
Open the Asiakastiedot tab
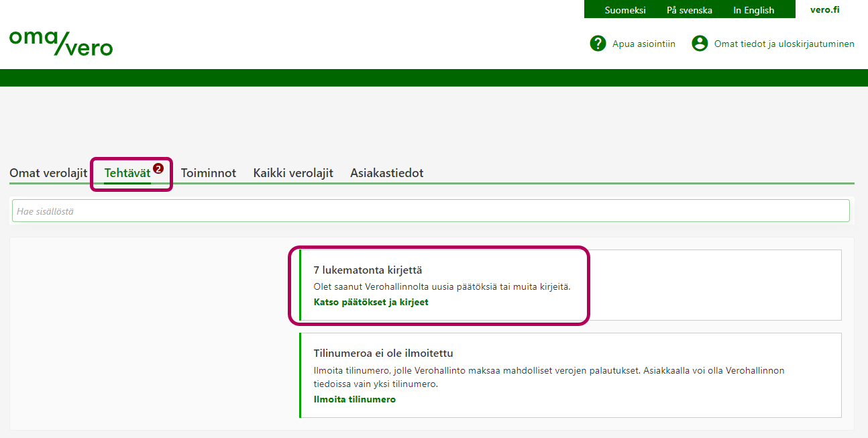pos(386,172)
